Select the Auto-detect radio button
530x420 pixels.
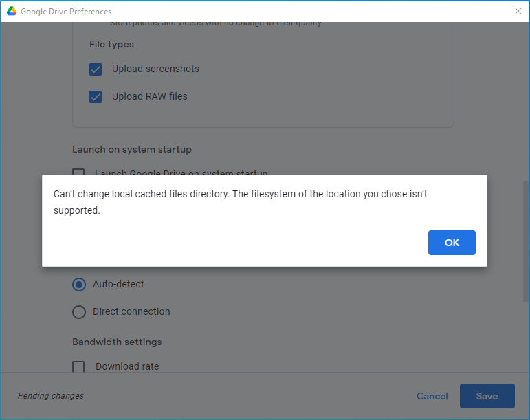coord(79,285)
